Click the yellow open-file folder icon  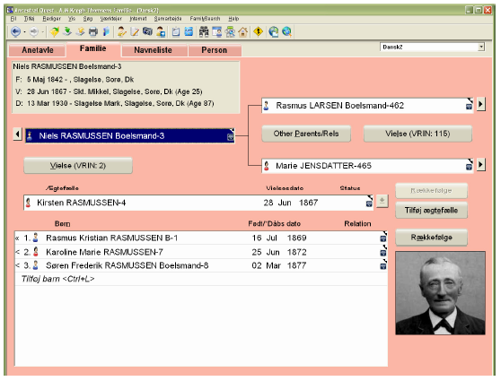pyautogui.click(x=54, y=32)
